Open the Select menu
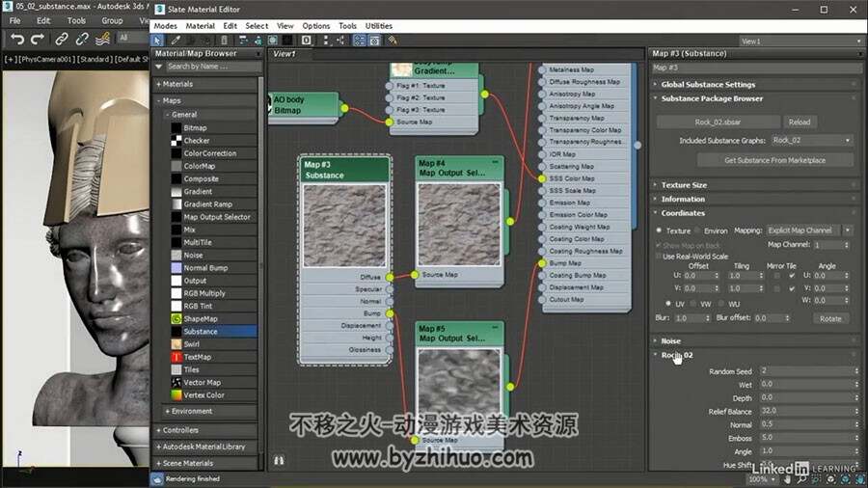Image resolution: width=868 pixels, height=488 pixels. (257, 26)
